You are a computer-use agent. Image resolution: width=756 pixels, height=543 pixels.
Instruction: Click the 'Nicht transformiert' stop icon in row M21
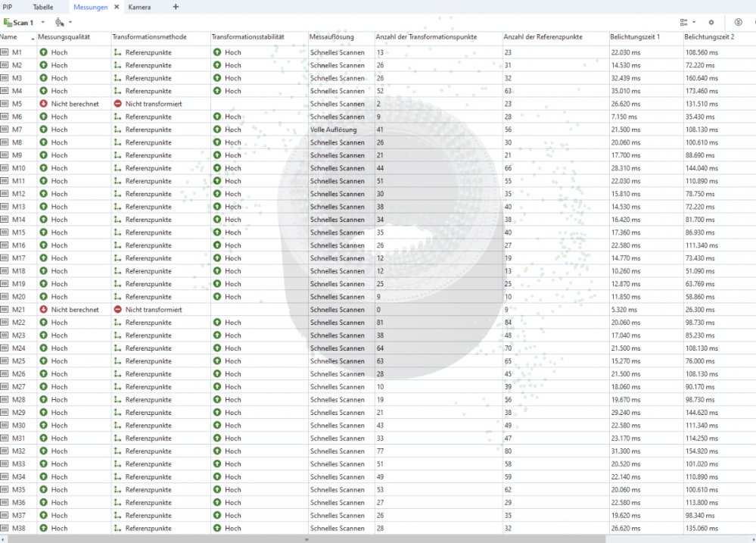[117, 310]
